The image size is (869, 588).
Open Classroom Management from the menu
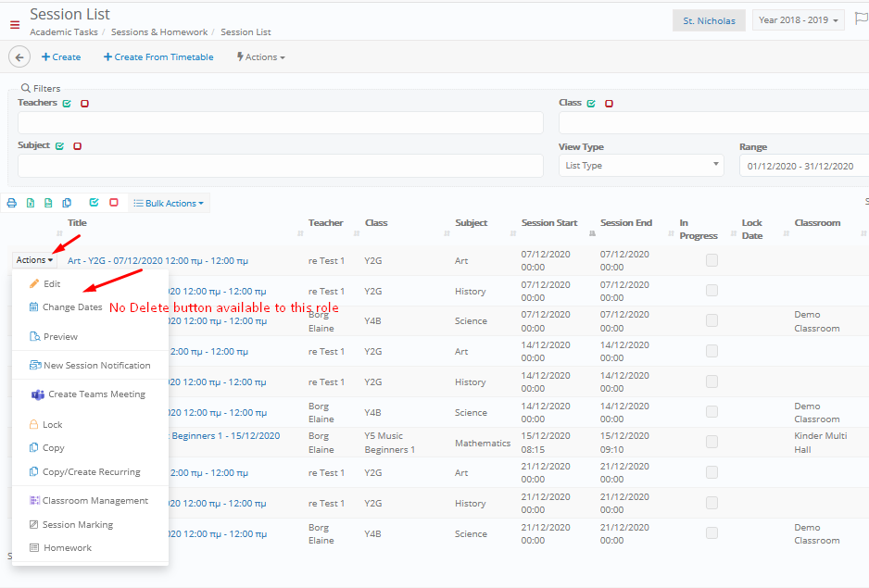tap(91, 500)
